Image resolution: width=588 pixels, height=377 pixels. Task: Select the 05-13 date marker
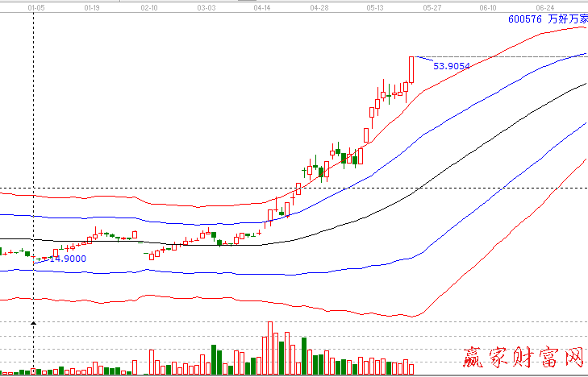(375, 6)
